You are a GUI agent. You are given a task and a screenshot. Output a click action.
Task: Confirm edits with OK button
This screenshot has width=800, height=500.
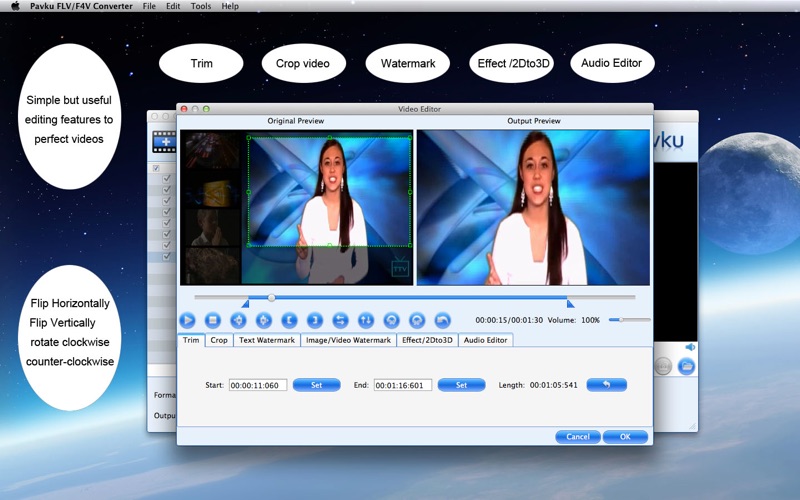(625, 437)
